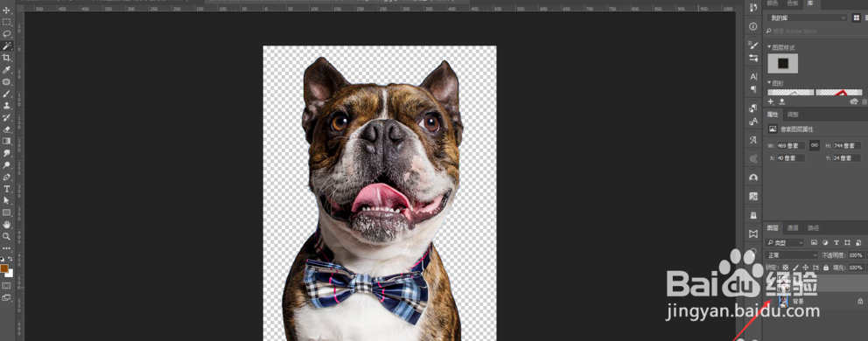868x341 pixels.
Task: Open the 我的库 library dropdown
Action: [807, 17]
